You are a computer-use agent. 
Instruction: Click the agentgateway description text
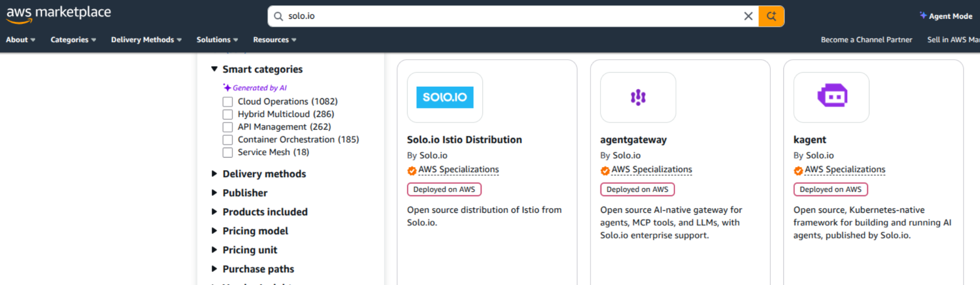click(671, 223)
